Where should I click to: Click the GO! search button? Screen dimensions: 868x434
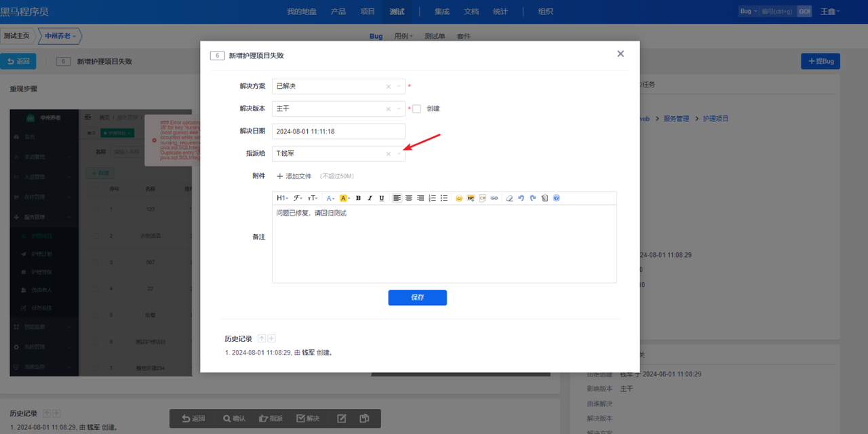pos(804,12)
